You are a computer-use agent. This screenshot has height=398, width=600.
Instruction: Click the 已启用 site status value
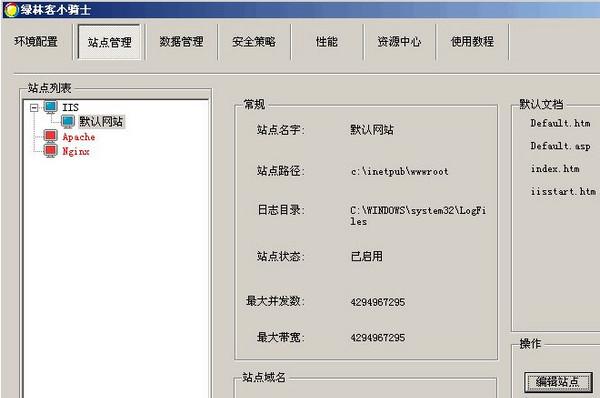click(367, 256)
